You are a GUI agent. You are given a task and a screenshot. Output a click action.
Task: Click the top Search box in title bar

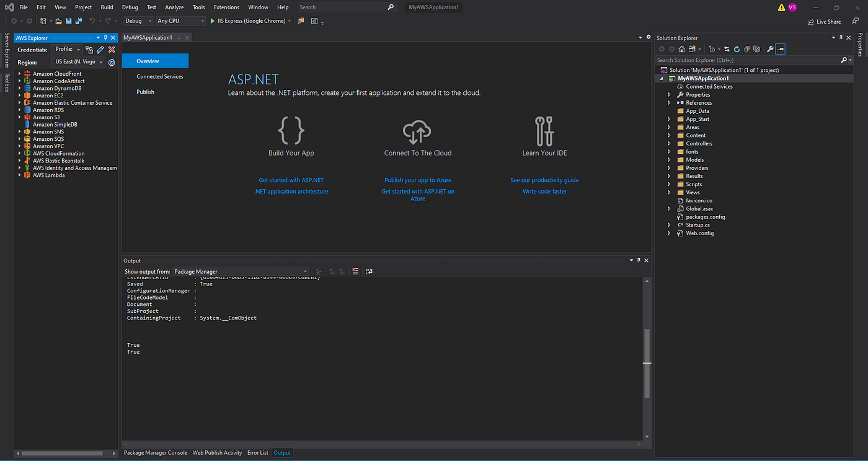click(x=347, y=7)
